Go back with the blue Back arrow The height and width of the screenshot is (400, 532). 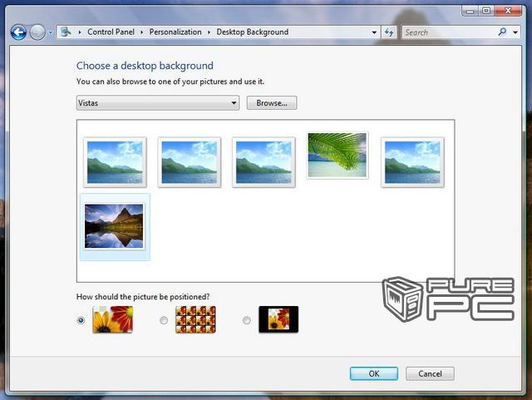click(18, 32)
